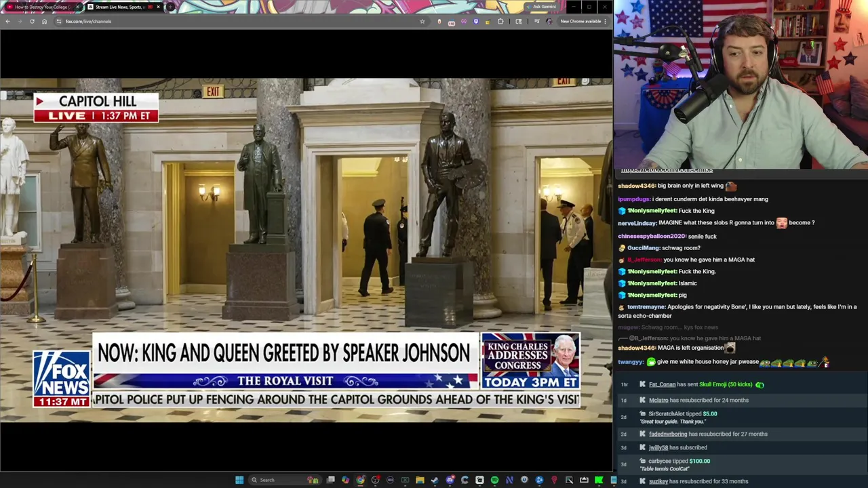Click tomtremayne chat username

[646, 307]
